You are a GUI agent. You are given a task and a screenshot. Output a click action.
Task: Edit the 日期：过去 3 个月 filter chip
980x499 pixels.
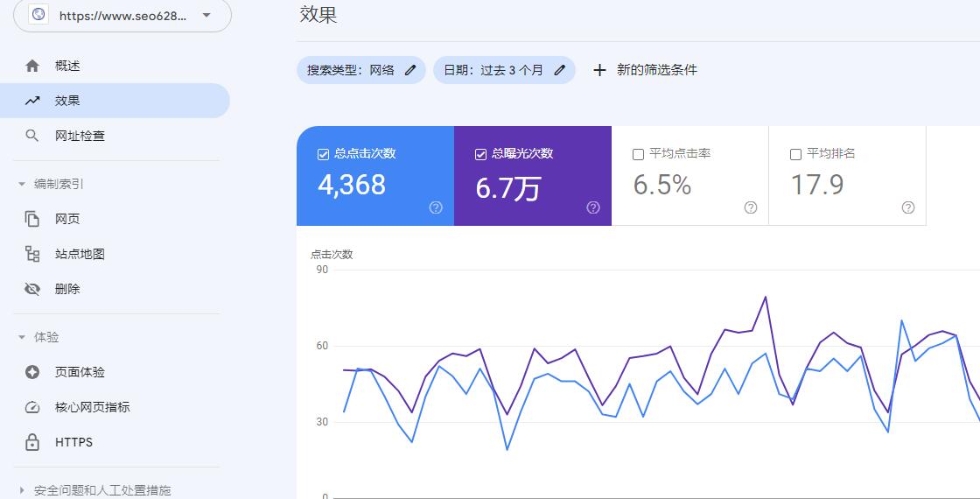[504, 70]
